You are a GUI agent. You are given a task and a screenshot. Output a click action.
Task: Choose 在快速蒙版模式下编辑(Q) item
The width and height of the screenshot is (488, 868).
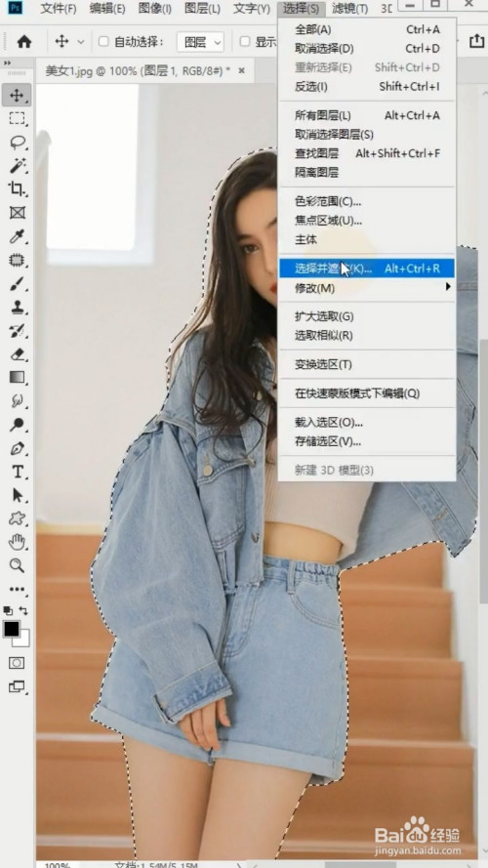366,393
